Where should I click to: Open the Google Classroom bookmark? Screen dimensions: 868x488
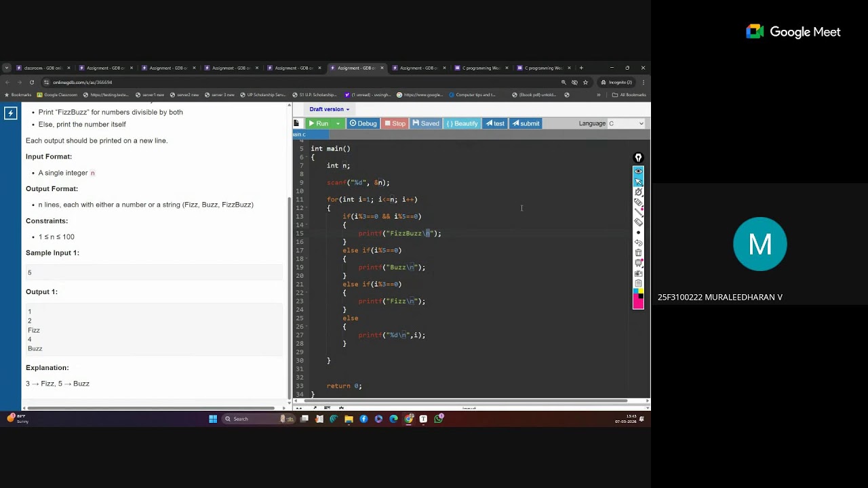(57, 95)
